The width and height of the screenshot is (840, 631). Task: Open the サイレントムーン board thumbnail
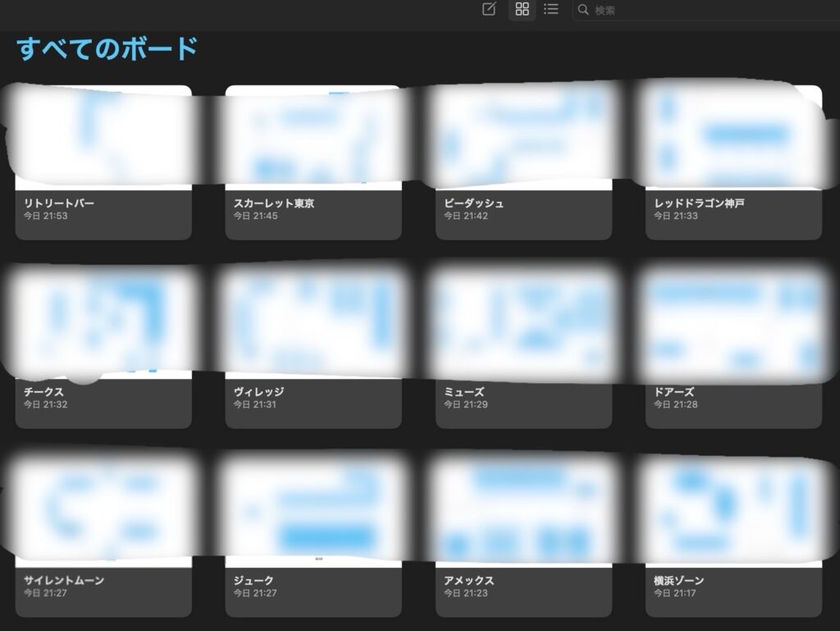(103, 510)
